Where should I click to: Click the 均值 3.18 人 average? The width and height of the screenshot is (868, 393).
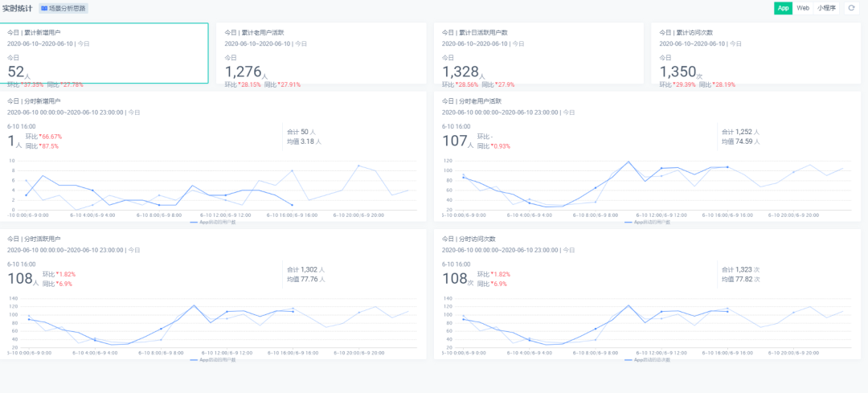(x=304, y=141)
